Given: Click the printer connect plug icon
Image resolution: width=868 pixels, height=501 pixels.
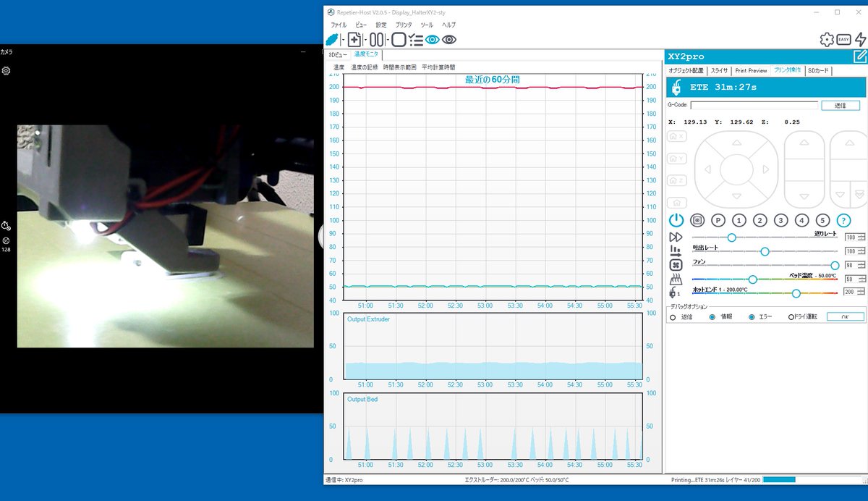Looking at the screenshot, I should click(x=333, y=40).
